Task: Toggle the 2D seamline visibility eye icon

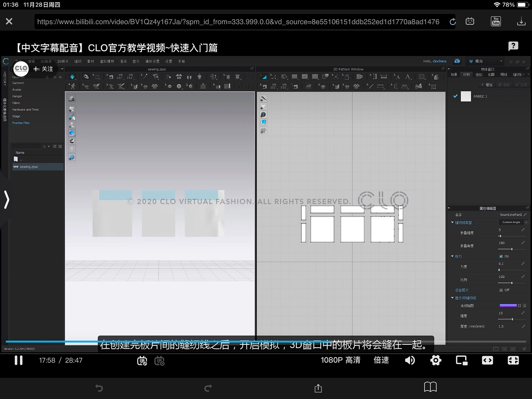Action: pyautogui.click(x=263, y=98)
